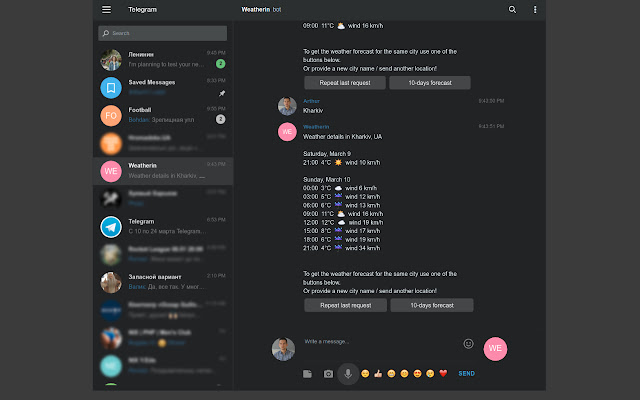
Task: Click Saved Messages bookmark avatar
Action: tap(111, 88)
